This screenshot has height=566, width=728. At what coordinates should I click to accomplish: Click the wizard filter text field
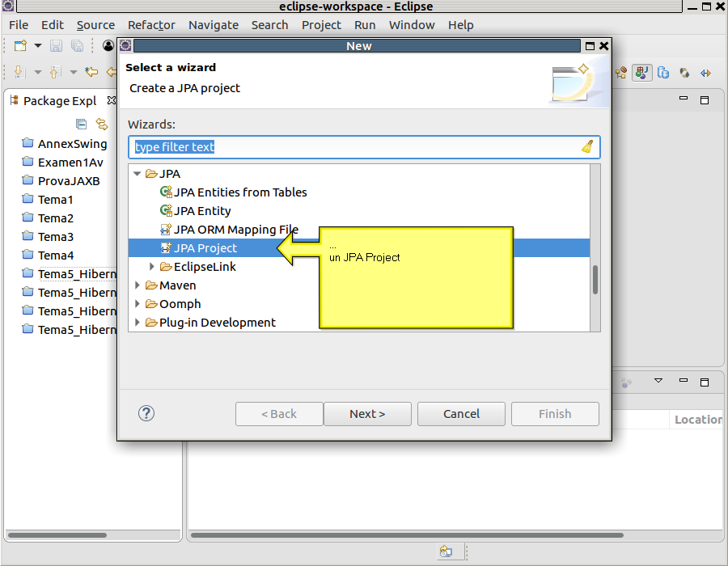pos(364,147)
